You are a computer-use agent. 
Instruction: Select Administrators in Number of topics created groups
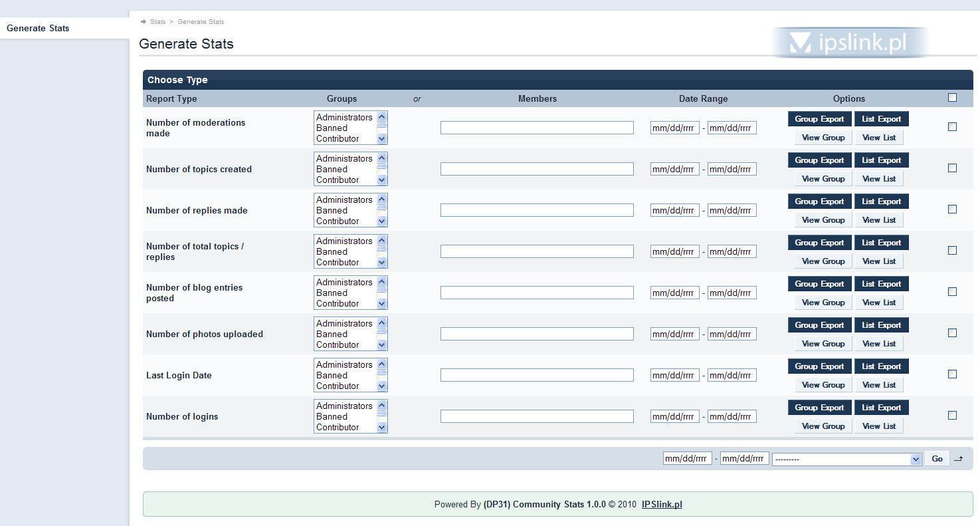344,159
